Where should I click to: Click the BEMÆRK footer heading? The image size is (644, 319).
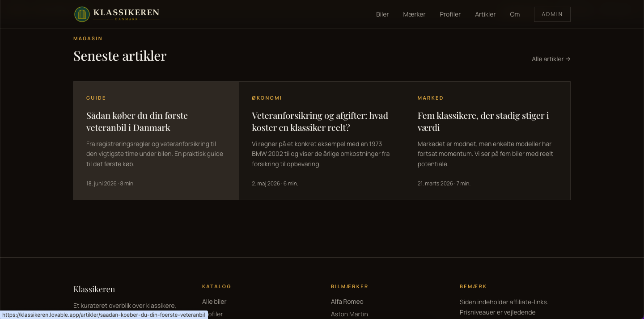tap(473, 286)
